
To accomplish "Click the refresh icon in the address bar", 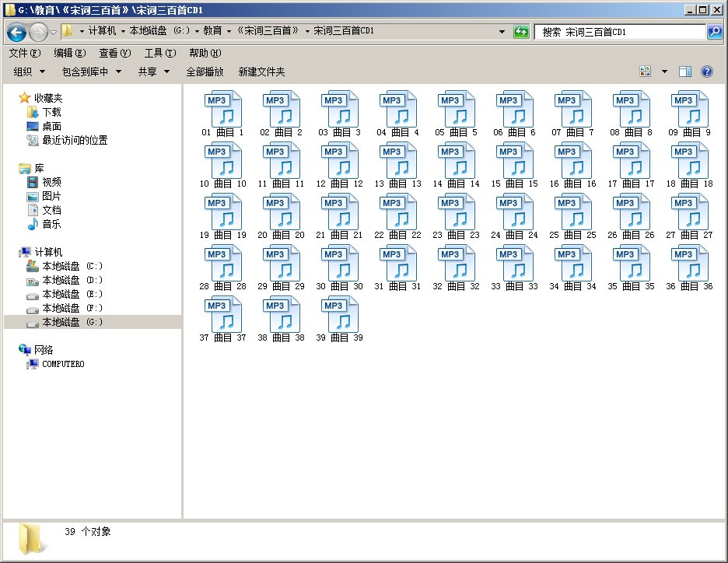I will click(x=520, y=32).
